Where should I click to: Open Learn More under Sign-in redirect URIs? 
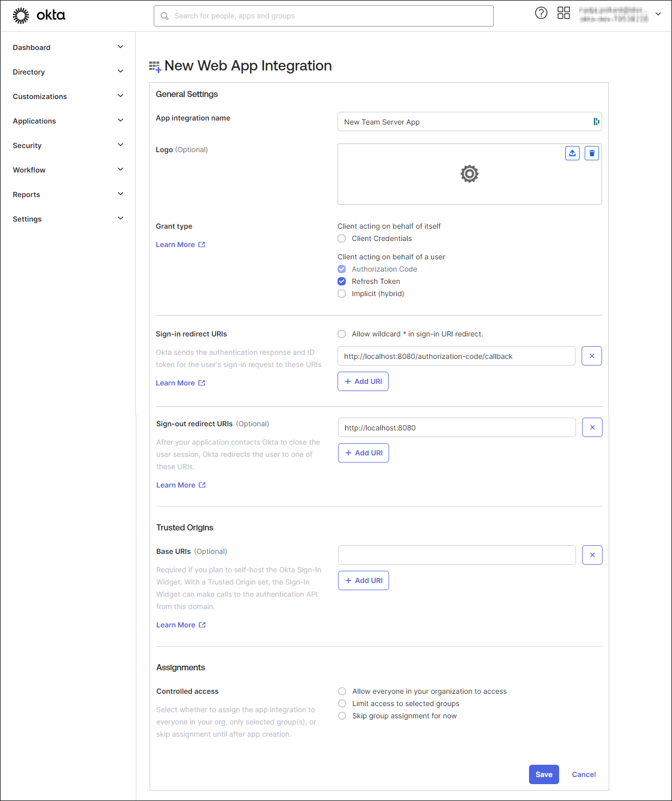coord(175,383)
